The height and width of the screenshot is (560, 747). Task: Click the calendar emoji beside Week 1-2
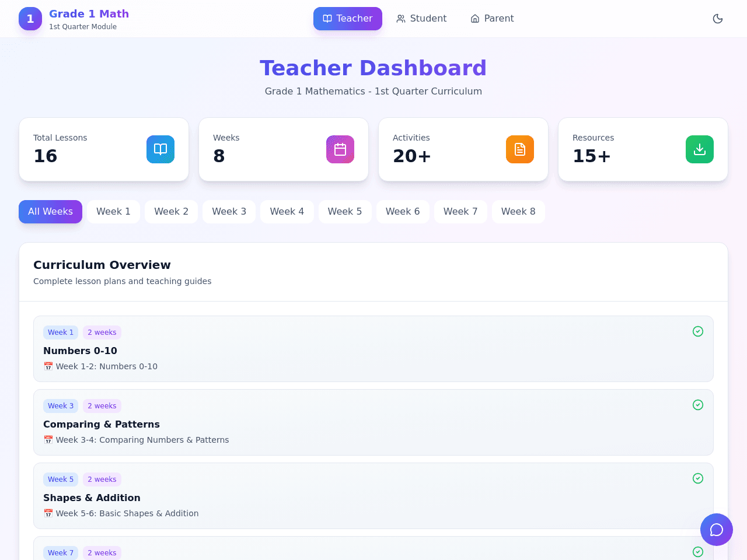[x=48, y=366]
